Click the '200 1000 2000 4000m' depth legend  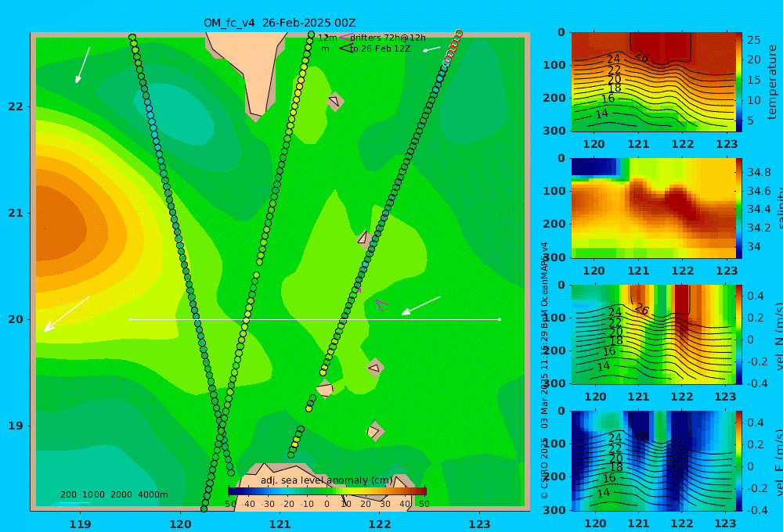(x=114, y=494)
